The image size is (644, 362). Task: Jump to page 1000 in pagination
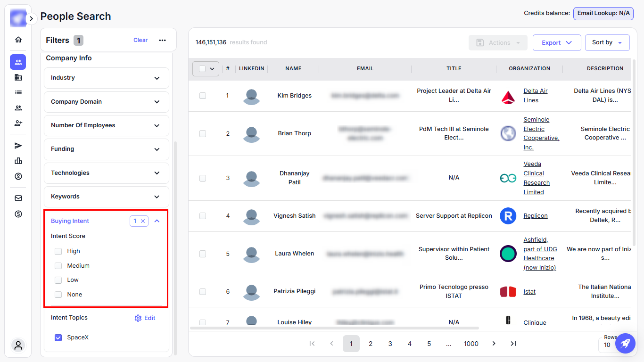471,344
